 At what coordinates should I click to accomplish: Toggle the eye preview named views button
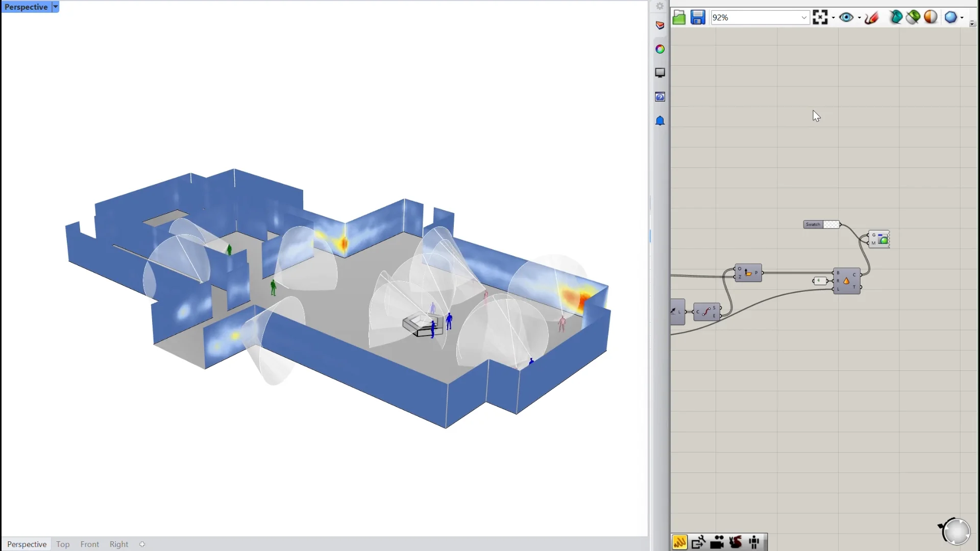tap(846, 18)
